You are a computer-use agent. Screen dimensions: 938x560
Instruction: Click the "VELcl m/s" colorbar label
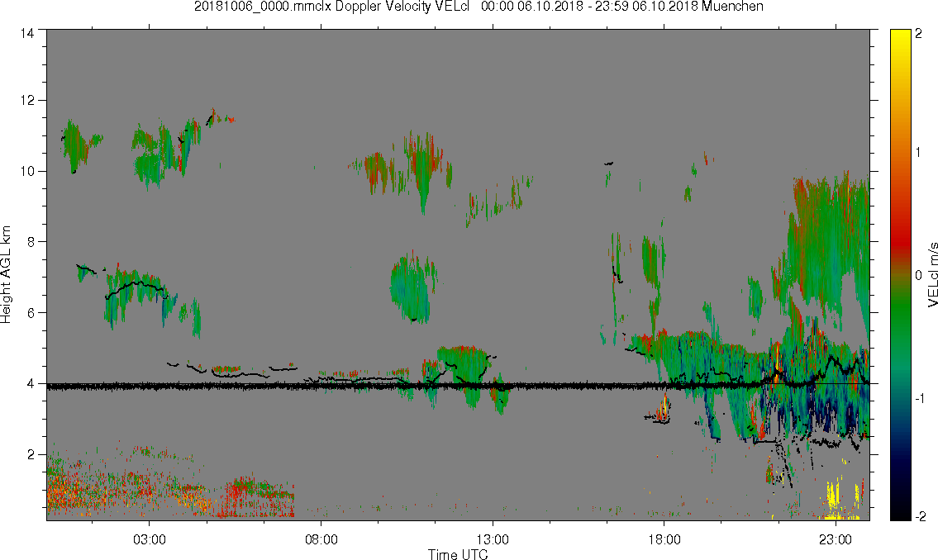(x=932, y=275)
